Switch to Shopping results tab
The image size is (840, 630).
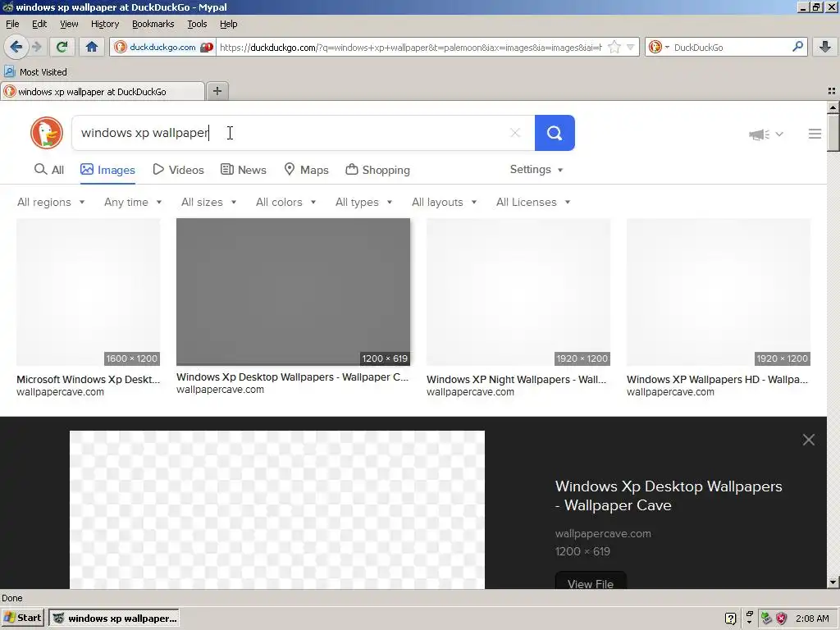pos(377,170)
